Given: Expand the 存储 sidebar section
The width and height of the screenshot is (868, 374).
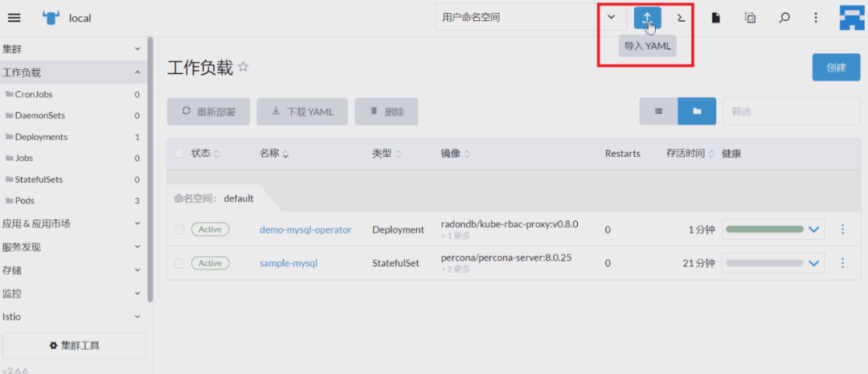Looking at the screenshot, I should [x=73, y=270].
